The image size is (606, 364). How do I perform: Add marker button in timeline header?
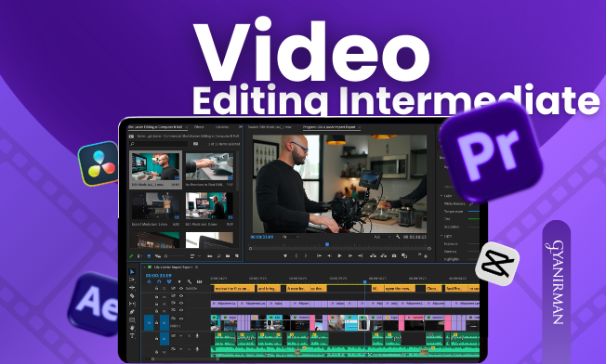coord(179,281)
